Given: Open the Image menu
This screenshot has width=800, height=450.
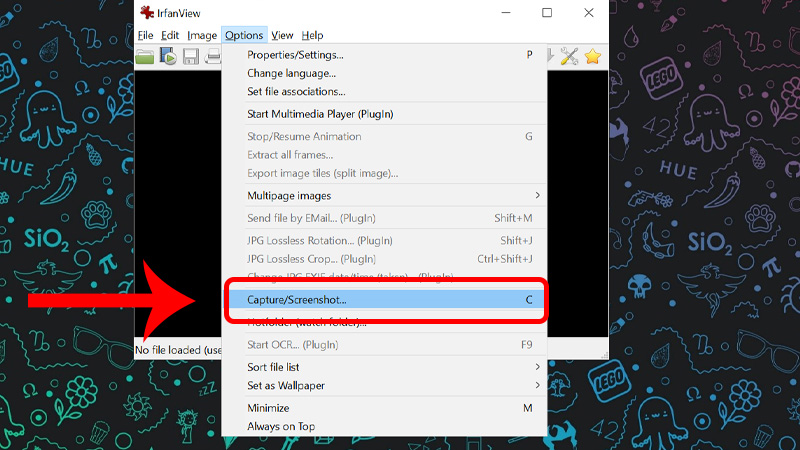Looking at the screenshot, I should coord(202,35).
